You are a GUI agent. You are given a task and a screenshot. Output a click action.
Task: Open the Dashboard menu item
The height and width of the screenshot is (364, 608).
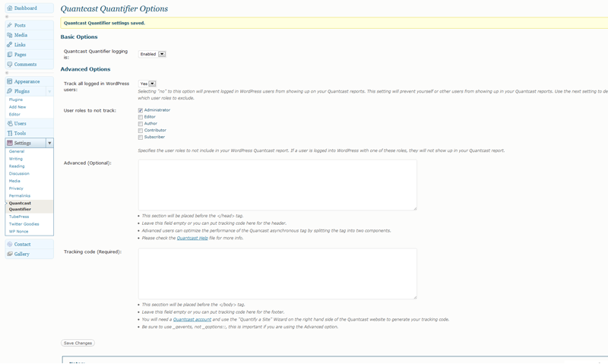29,8
